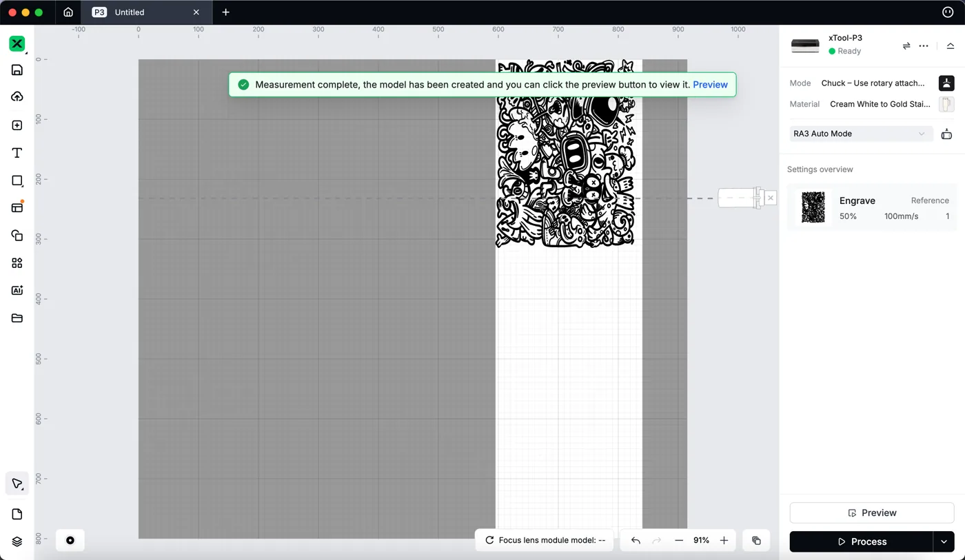Click the Reference label in Engrave row
This screenshot has height=560, width=965.
tap(930, 200)
